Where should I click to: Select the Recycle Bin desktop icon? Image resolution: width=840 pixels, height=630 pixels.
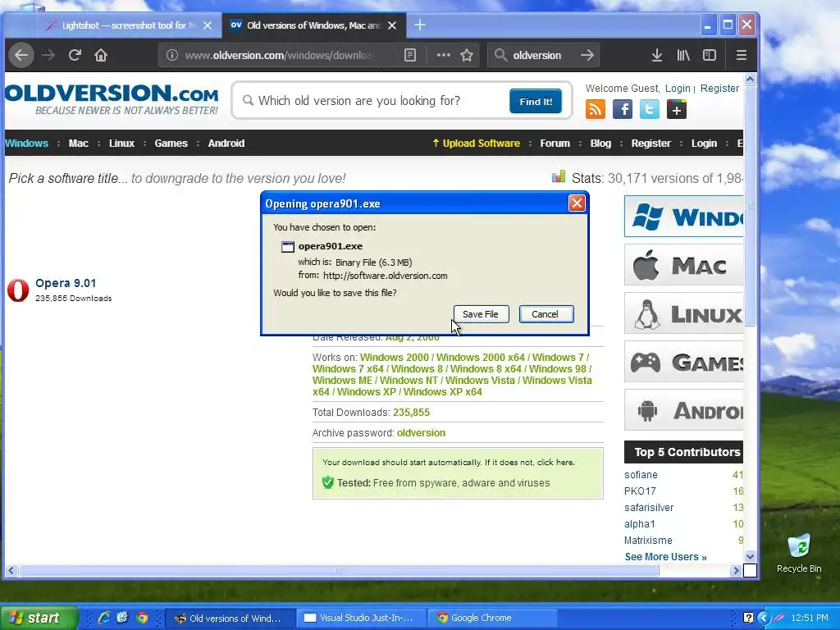coord(799,554)
